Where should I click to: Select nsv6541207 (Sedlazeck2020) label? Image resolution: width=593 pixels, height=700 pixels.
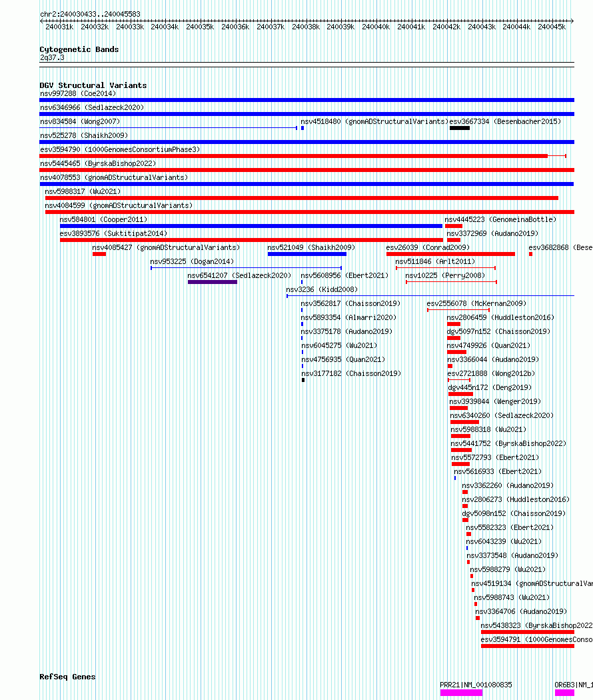(x=239, y=275)
